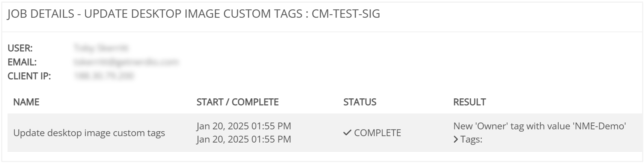Click the STATUS column header
The width and height of the screenshot is (644, 164).
click(359, 102)
